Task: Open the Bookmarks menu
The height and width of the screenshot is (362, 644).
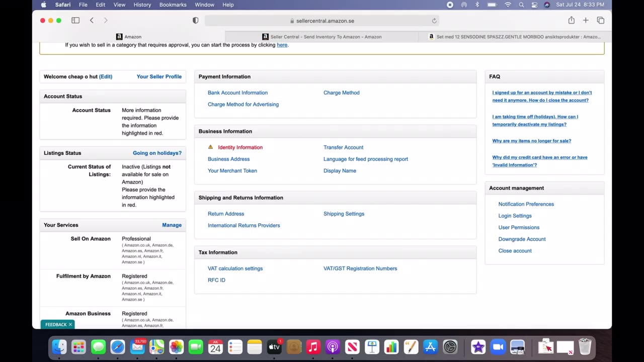Action: 173,5
